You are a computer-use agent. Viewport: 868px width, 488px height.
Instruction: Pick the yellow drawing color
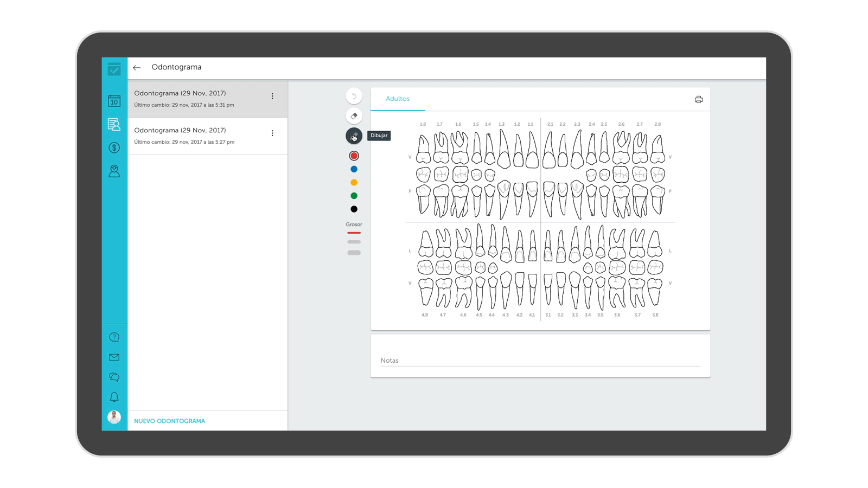click(x=354, y=183)
